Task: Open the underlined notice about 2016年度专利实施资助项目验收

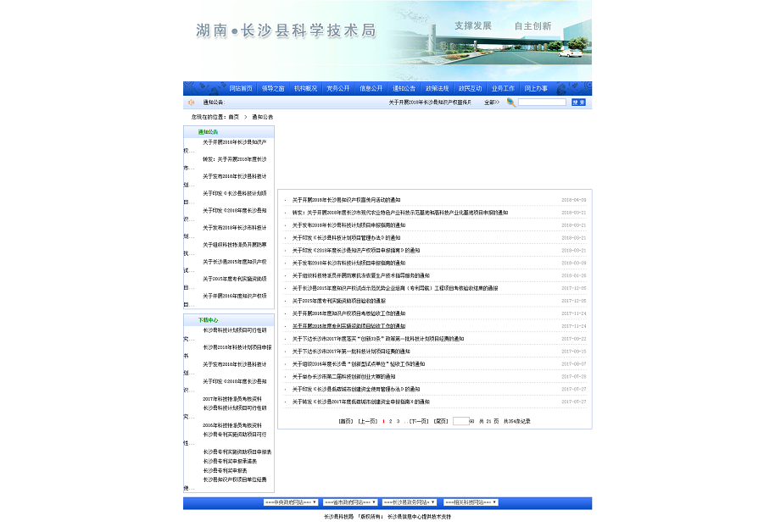Action: [x=348, y=326]
